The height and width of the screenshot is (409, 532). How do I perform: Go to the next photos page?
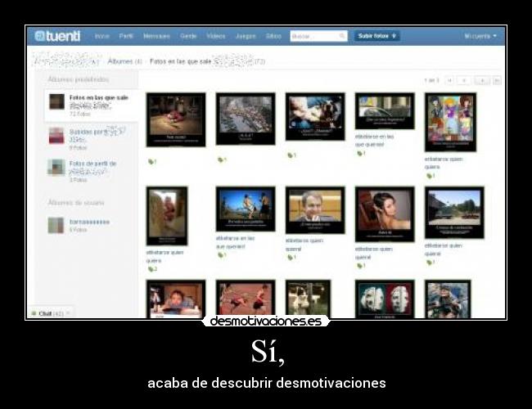click(x=482, y=81)
